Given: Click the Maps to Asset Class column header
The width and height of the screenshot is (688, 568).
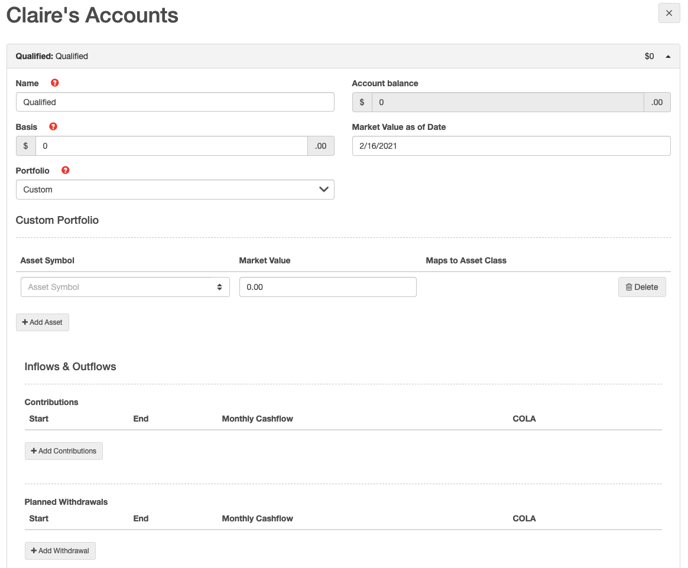Looking at the screenshot, I should (466, 261).
